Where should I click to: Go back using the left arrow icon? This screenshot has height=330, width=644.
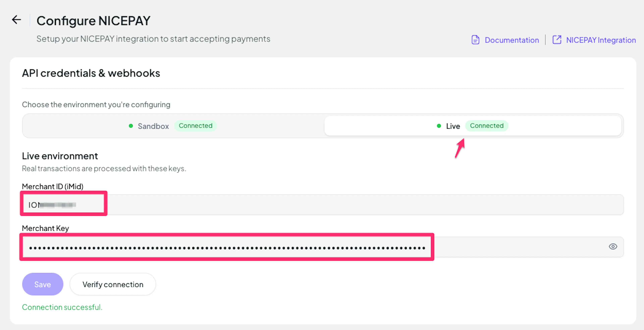pyautogui.click(x=16, y=20)
